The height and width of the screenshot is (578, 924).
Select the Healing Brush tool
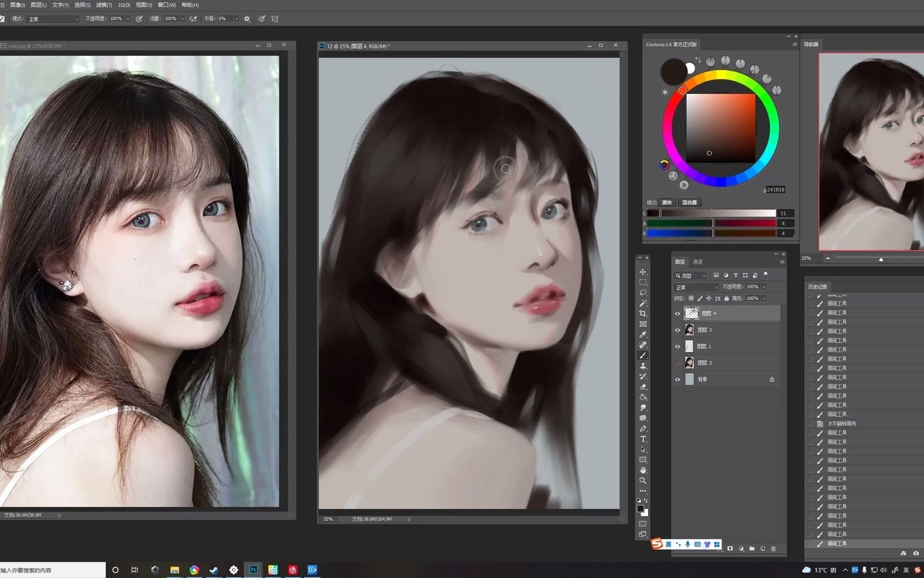[x=643, y=345]
